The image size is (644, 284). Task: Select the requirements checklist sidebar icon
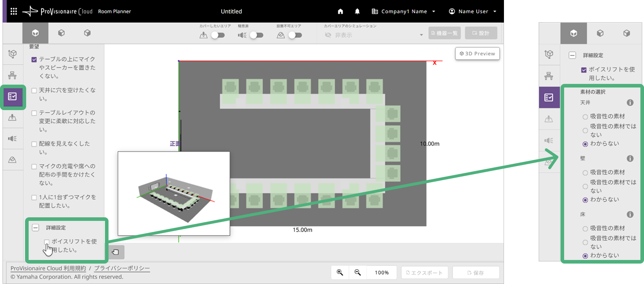coord(13,96)
